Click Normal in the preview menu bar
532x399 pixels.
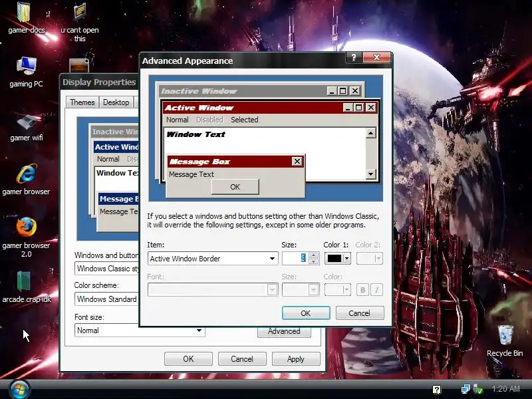(x=177, y=120)
